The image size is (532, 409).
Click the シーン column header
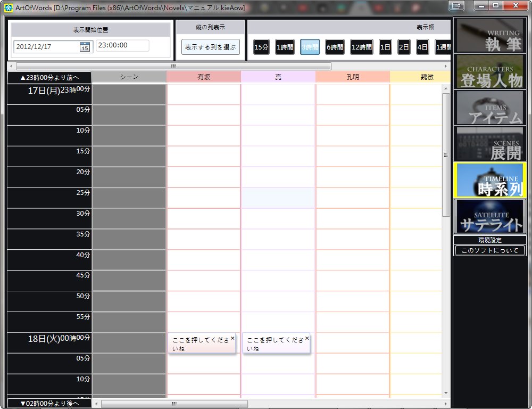point(129,77)
